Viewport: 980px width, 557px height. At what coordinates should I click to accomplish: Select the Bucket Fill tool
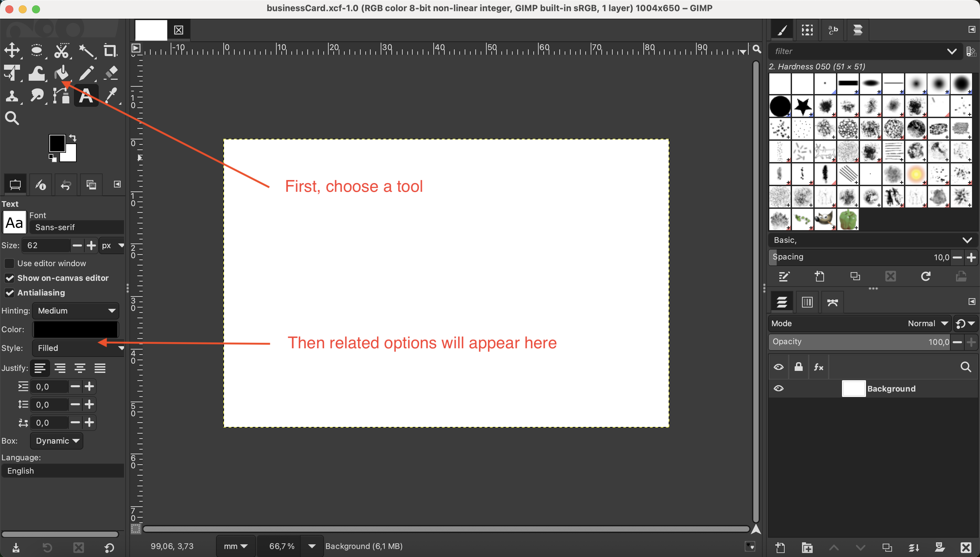tap(61, 73)
